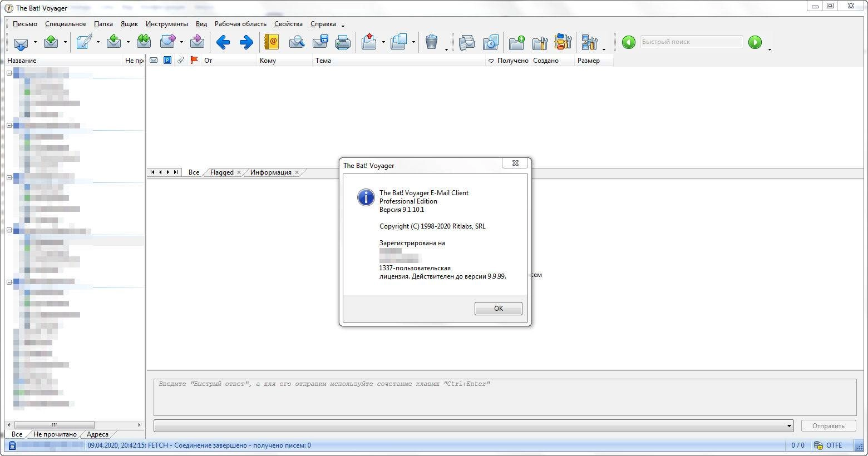Open the Справка menu
This screenshot has width=868, height=456.
point(323,24)
